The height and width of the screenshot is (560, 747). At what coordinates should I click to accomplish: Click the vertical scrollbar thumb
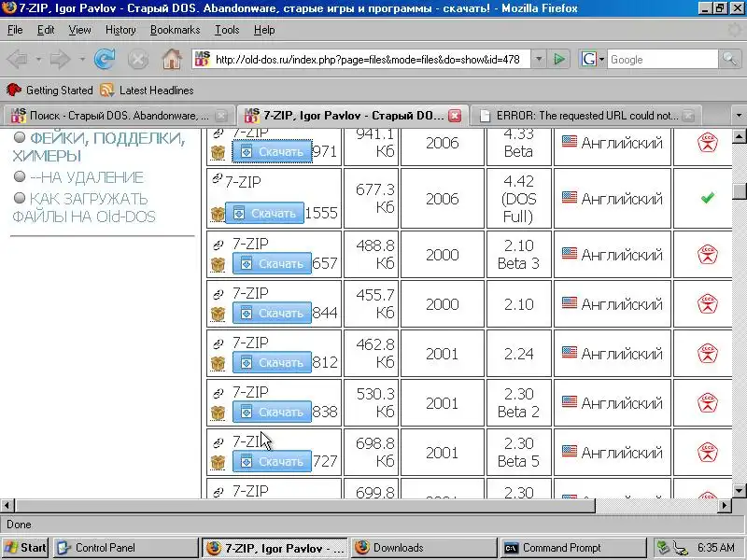(740, 190)
